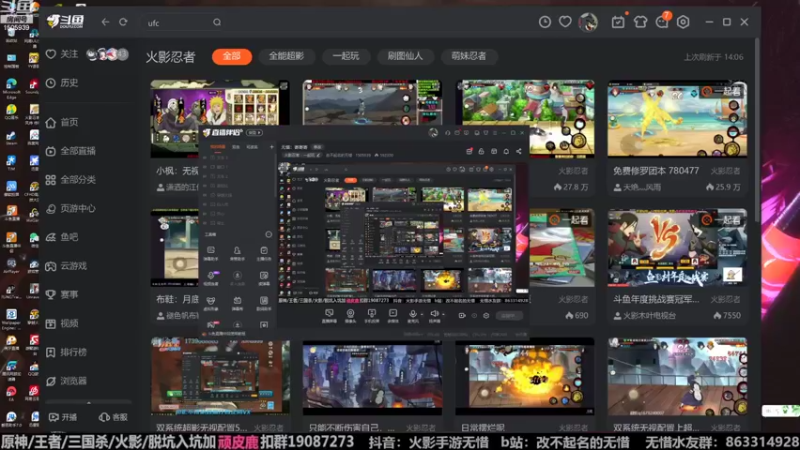
Task: Open 浏览器 in the sidebar
Action: coord(67,381)
